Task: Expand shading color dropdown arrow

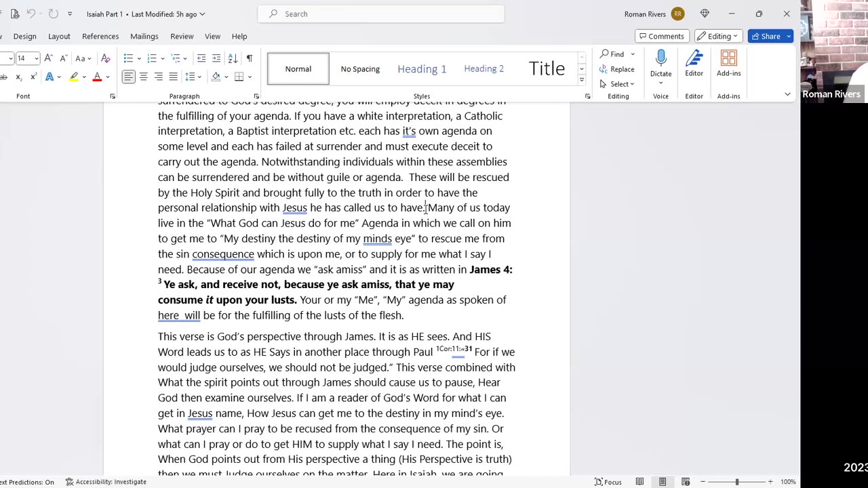Action: point(226,77)
